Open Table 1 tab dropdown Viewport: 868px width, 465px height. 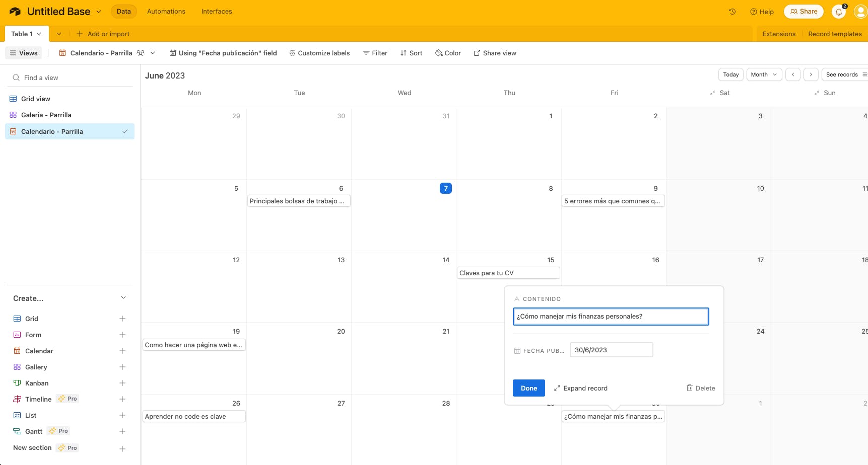(x=39, y=34)
